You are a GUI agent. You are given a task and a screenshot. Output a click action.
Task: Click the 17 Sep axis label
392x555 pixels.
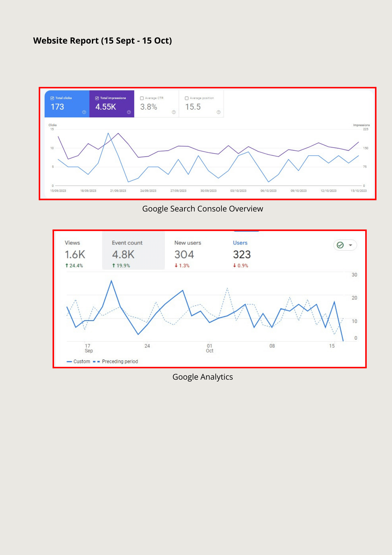coord(88,348)
